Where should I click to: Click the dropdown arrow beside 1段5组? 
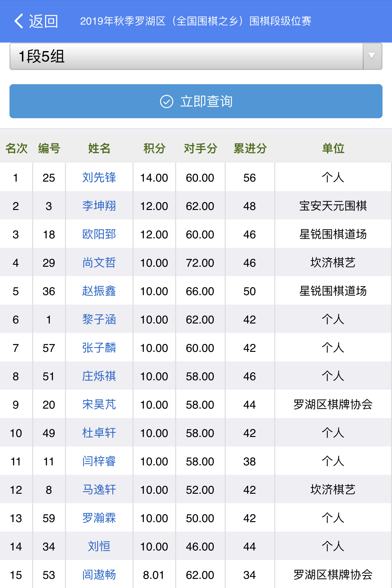pos(372,56)
